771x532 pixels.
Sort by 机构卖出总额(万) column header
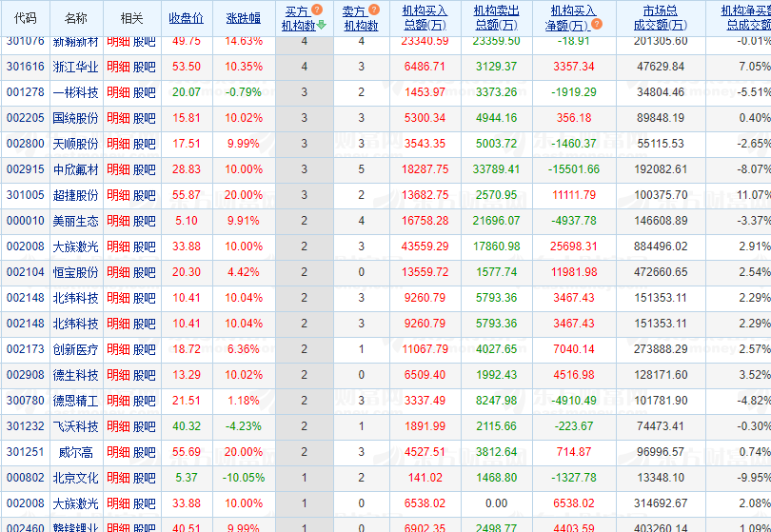(x=496, y=18)
